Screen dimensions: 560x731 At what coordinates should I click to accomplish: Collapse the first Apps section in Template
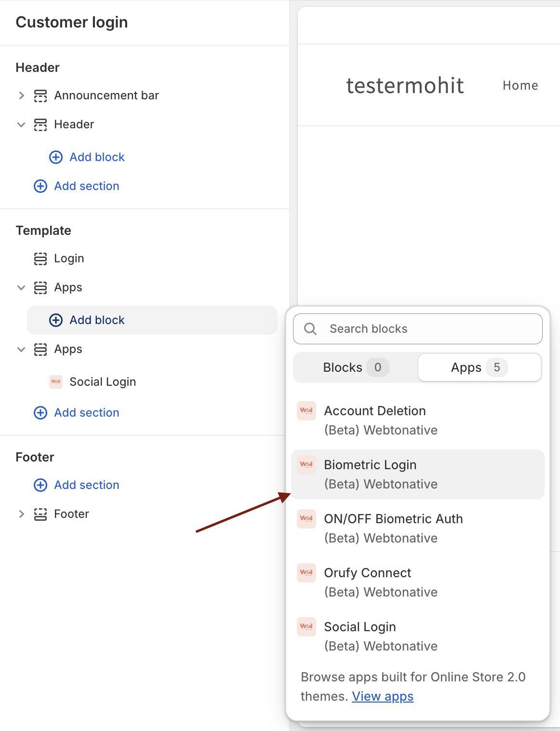(x=21, y=287)
